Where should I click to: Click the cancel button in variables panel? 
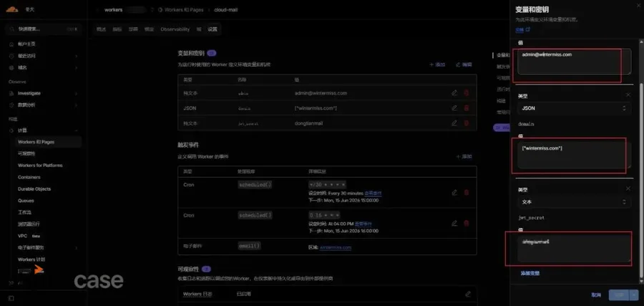coord(596,295)
